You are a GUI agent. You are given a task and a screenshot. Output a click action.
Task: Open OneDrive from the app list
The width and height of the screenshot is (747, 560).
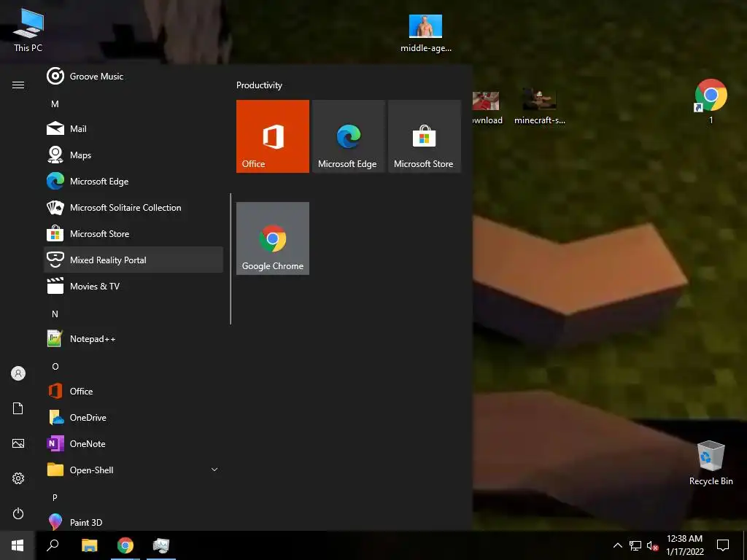tap(133, 417)
